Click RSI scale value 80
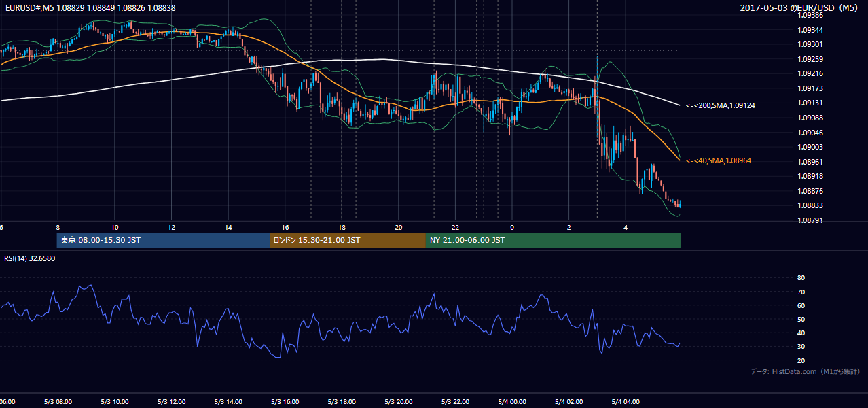868x408 pixels. point(801,278)
